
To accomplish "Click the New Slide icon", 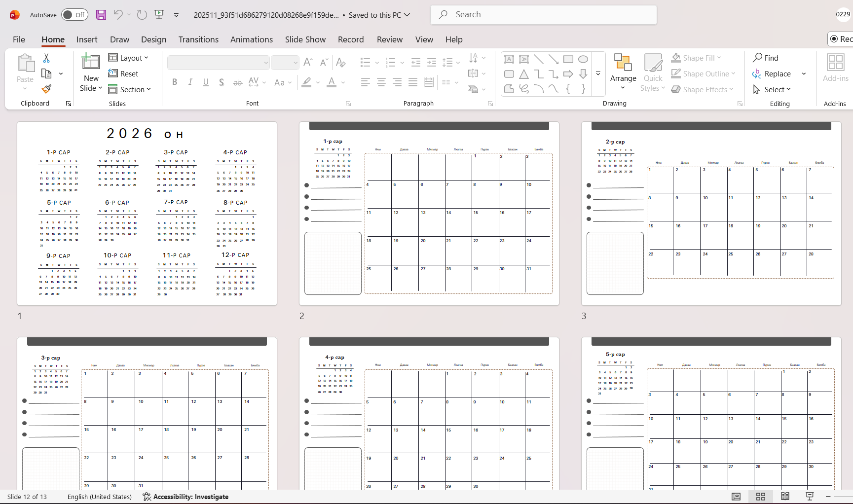I will point(91,63).
